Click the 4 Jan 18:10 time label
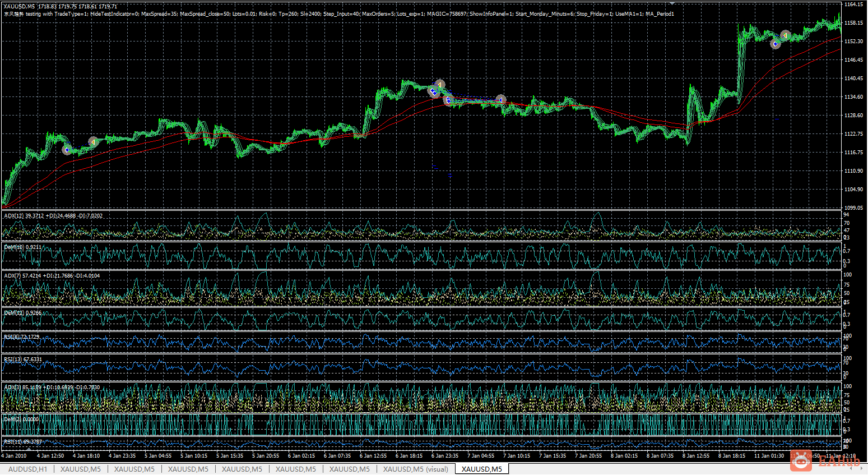 [86, 456]
